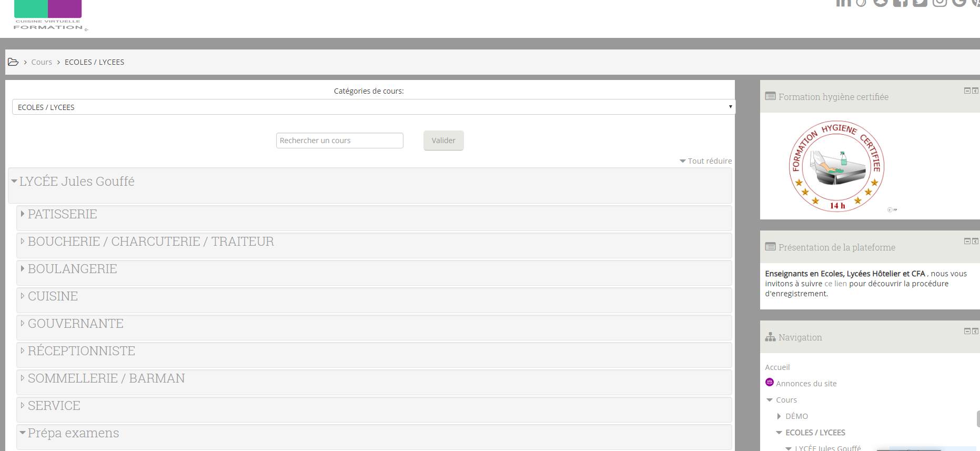
Task: Dock the Navigation block to side
Action: [975, 331]
